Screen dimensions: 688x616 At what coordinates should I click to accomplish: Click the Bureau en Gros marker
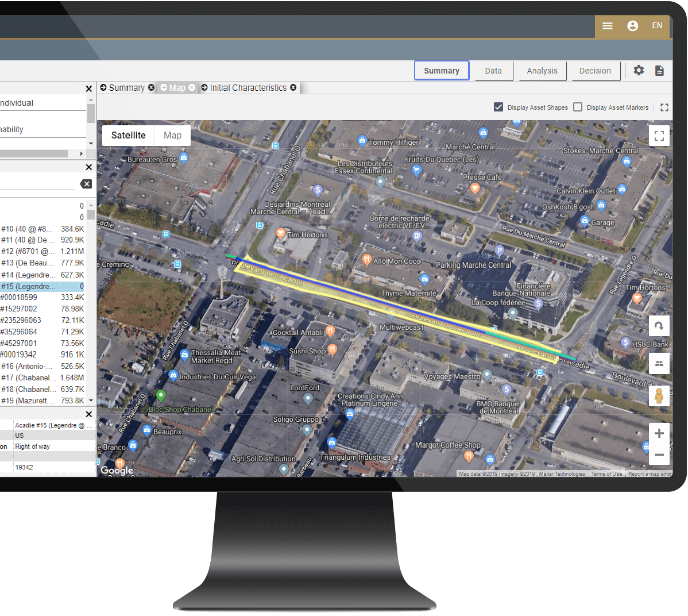click(x=184, y=157)
